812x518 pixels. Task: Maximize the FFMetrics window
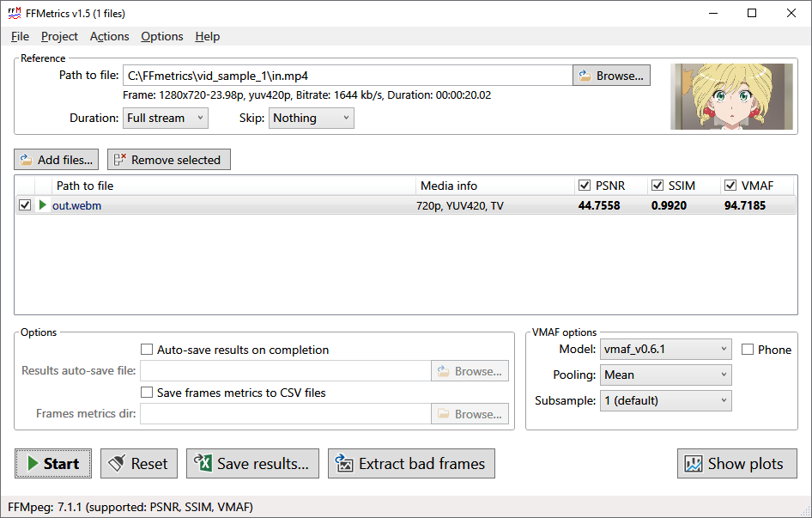coord(752,14)
